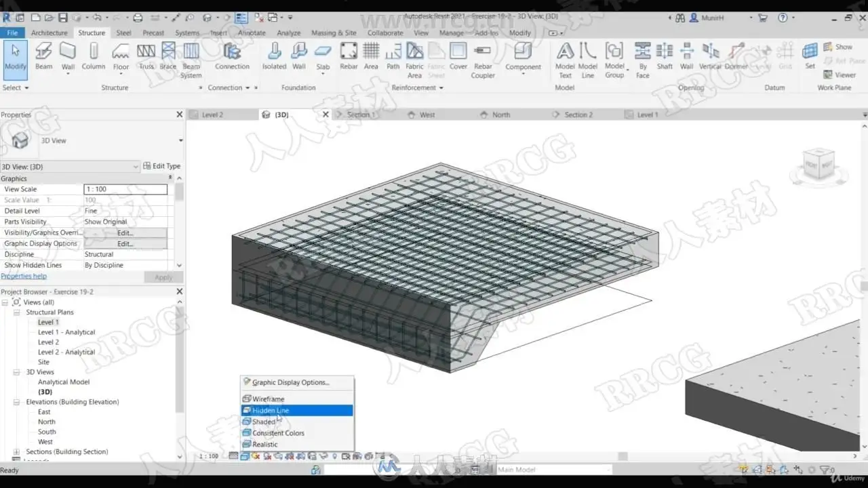The width and height of the screenshot is (868, 488).
Task: Choose Shaft opening tool
Action: click(665, 56)
